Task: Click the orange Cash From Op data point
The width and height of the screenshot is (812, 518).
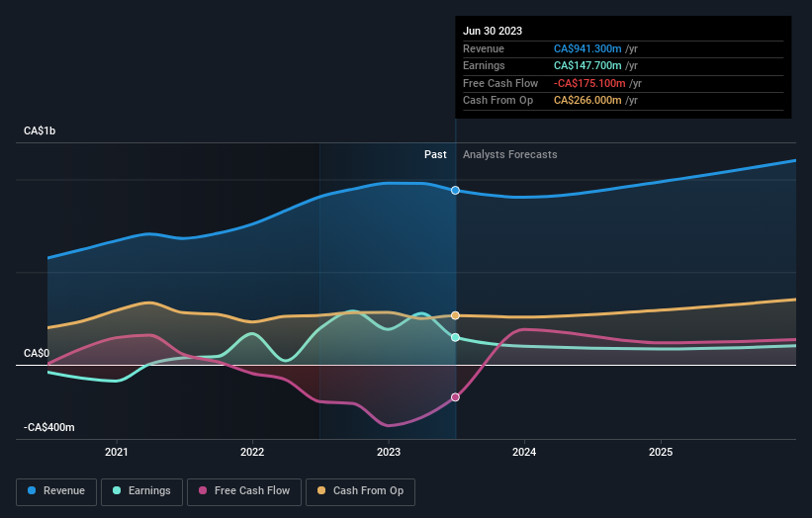Action: (x=455, y=315)
